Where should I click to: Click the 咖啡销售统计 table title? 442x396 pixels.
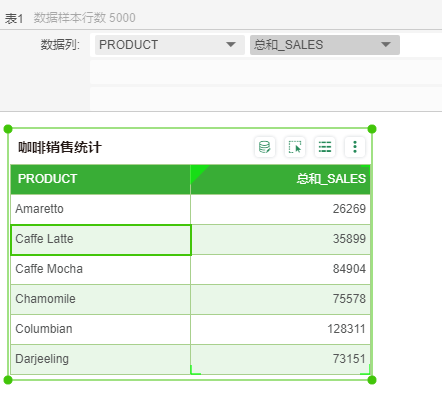(x=60, y=147)
